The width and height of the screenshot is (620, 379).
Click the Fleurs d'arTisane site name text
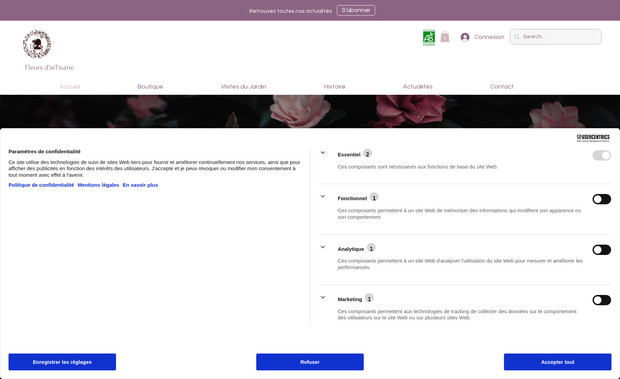click(x=49, y=68)
